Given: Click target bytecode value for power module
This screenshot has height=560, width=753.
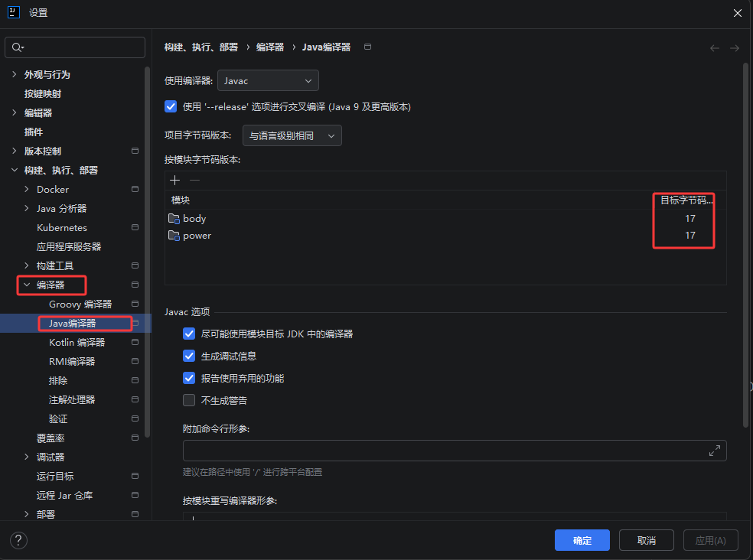Looking at the screenshot, I should (x=690, y=236).
